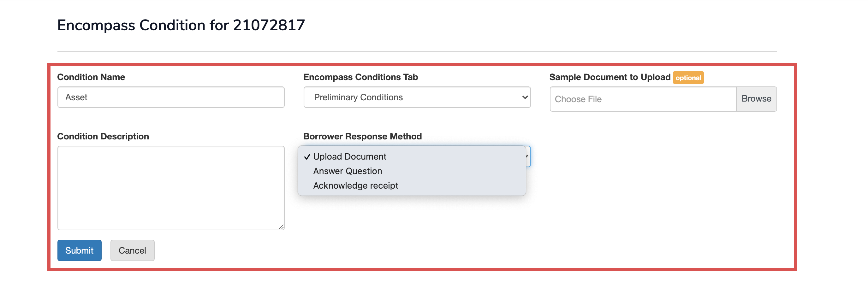Viewport: 868px width, 299px height.
Task: Click the Condition Name input field
Action: coord(171,97)
